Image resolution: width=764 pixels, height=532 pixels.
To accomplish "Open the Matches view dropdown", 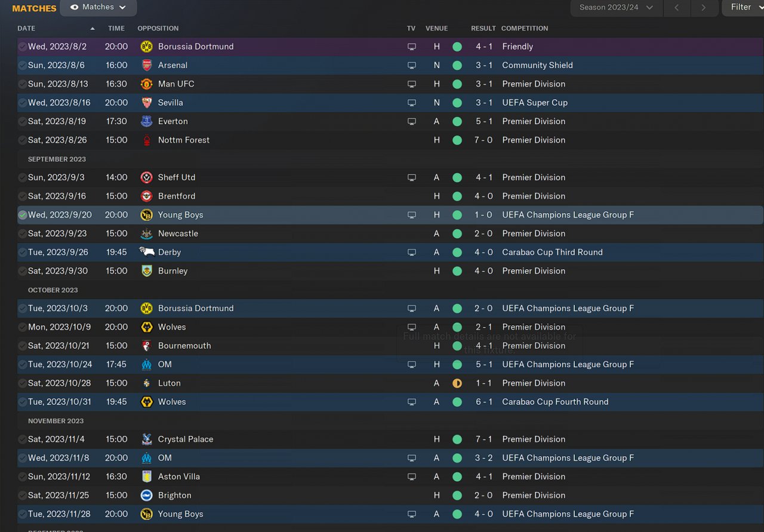I will pos(98,7).
